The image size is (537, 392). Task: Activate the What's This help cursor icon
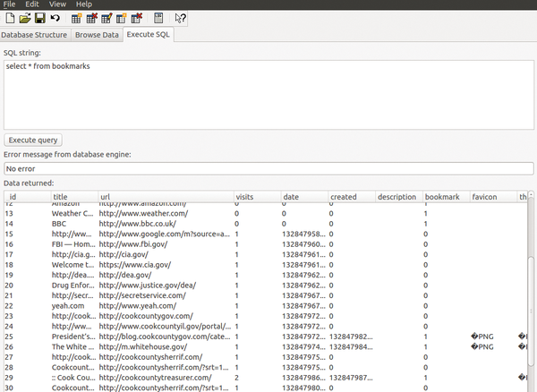pyautogui.click(x=180, y=18)
